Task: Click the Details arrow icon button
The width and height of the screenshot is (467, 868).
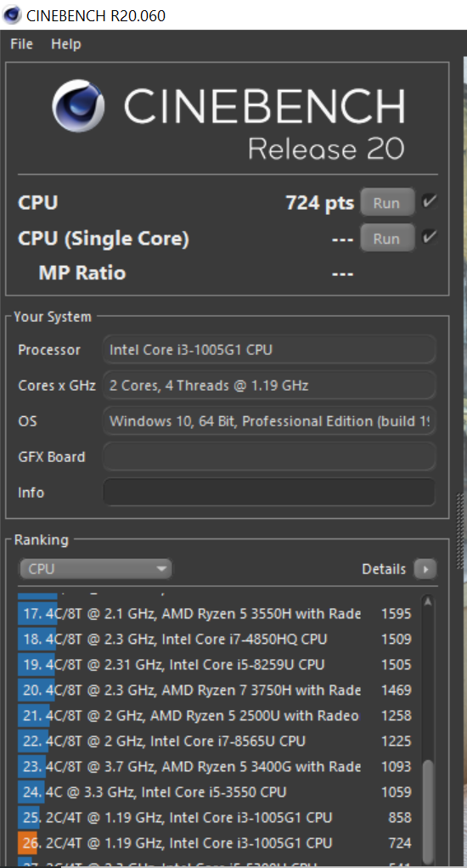Action: tap(425, 569)
